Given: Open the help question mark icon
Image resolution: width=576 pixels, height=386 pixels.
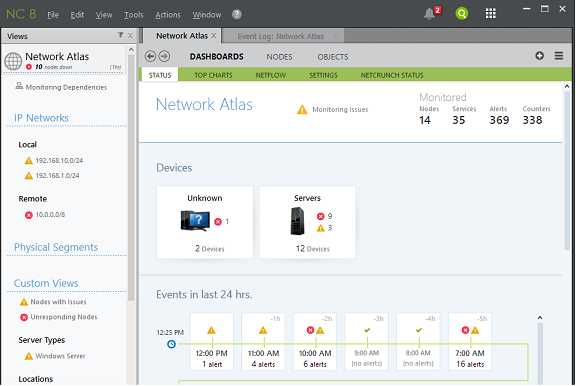Looking at the screenshot, I should 237,14.
